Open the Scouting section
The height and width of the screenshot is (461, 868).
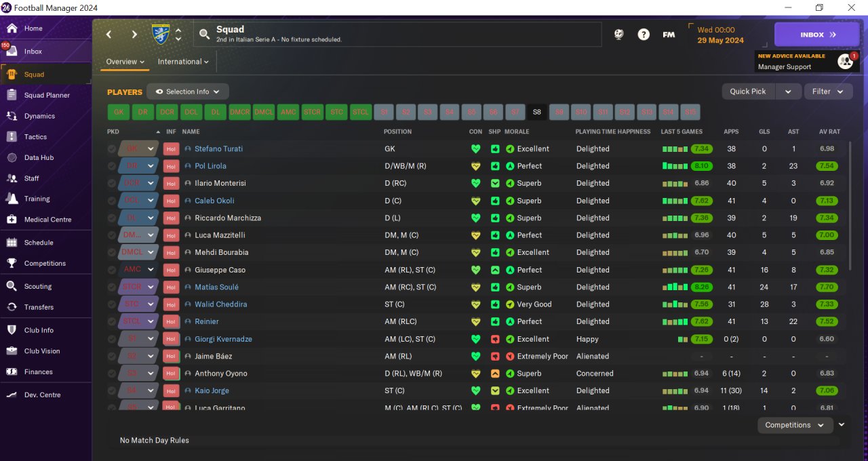point(45,286)
